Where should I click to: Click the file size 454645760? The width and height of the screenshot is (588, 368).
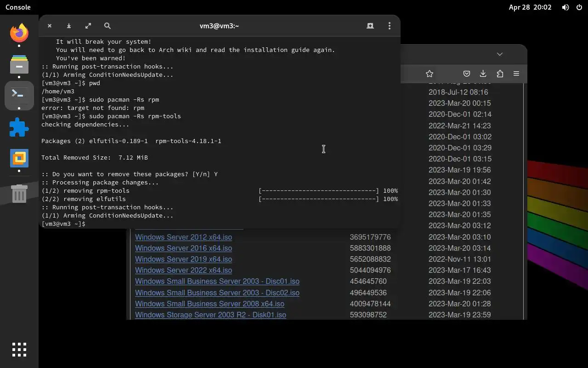click(x=368, y=281)
